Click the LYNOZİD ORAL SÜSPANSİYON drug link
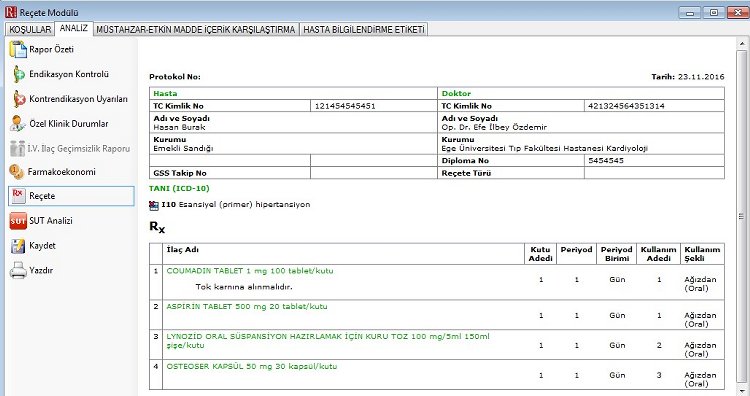Screen dimensions: 750x396 coord(328,341)
